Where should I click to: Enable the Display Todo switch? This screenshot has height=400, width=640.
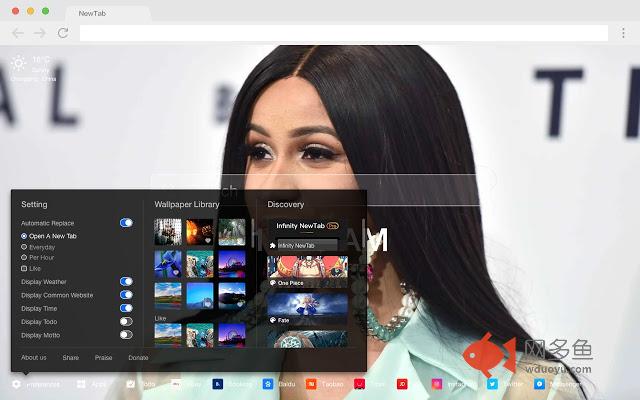tap(126, 321)
